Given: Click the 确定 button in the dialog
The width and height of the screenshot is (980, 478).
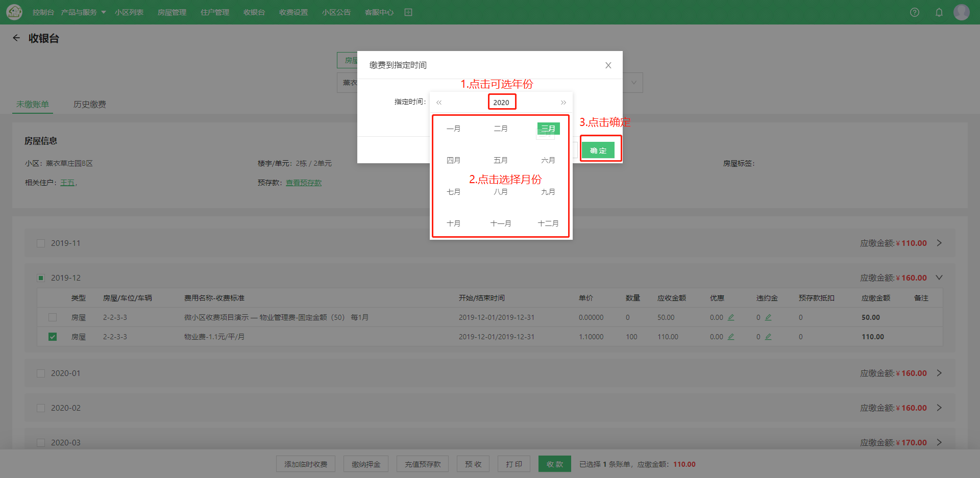Looking at the screenshot, I should tap(598, 150).
